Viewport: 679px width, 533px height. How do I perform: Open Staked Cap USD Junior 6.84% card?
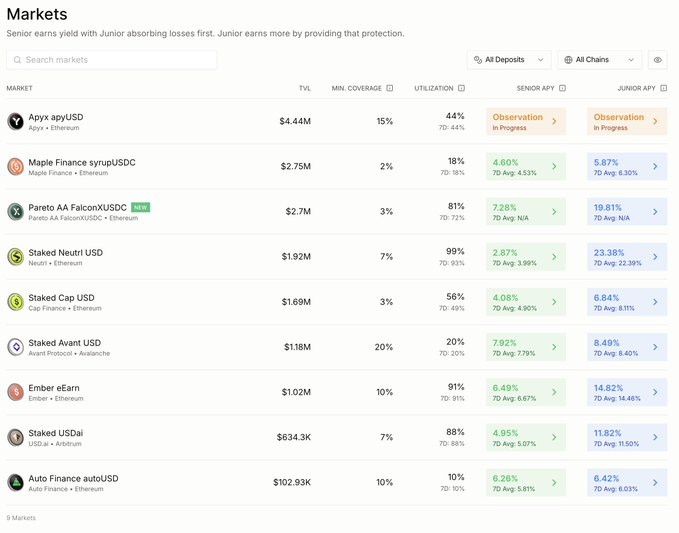(x=627, y=302)
